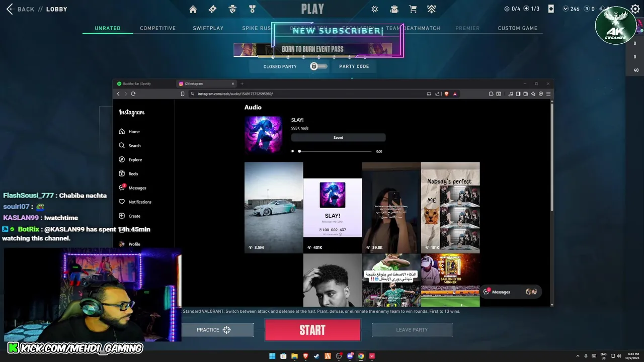Open the Valorant Home icon

[x=193, y=9]
